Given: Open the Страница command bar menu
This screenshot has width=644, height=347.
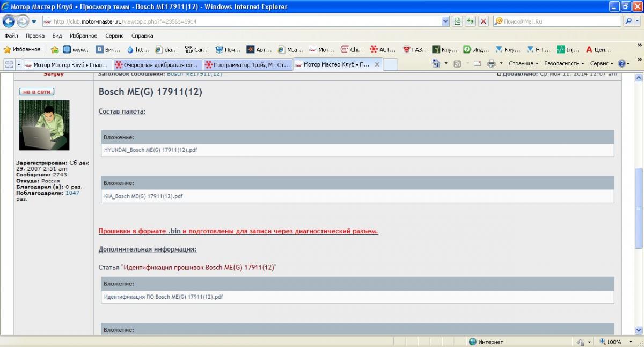Looking at the screenshot, I should coord(523,63).
